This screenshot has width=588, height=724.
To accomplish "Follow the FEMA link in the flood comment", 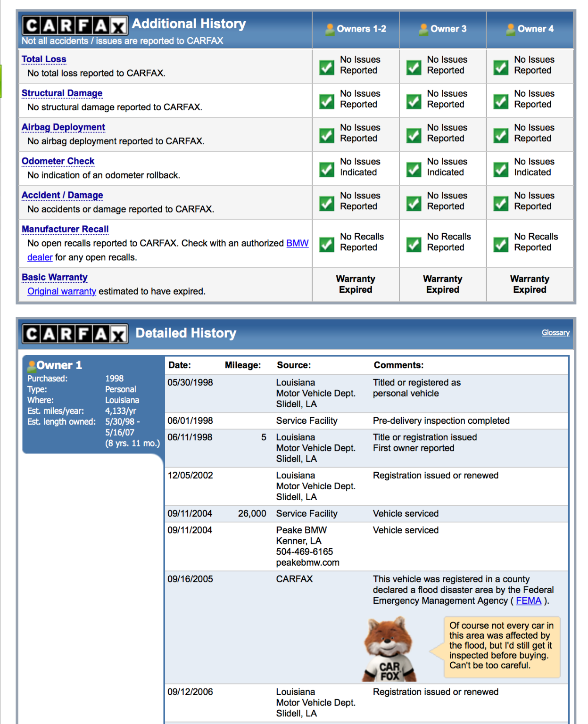I will pyautogui.click(x=529, y=601).
